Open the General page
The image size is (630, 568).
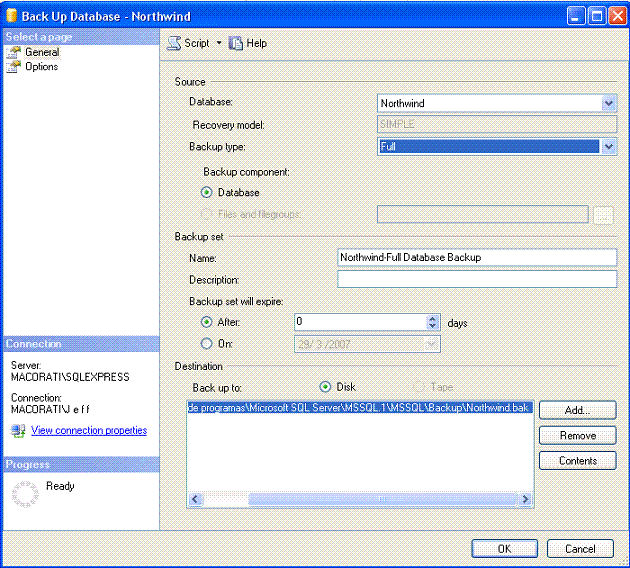tap(42, 52)
